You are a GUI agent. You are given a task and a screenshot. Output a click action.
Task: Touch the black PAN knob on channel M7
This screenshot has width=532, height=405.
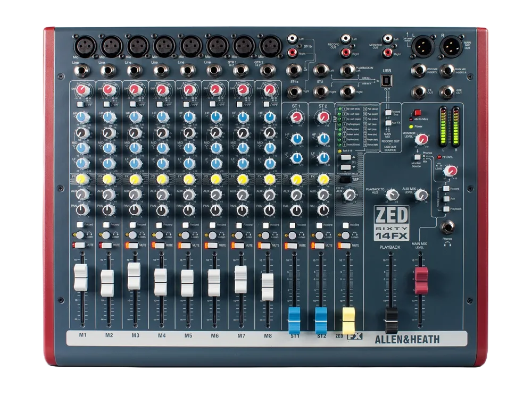242,210
